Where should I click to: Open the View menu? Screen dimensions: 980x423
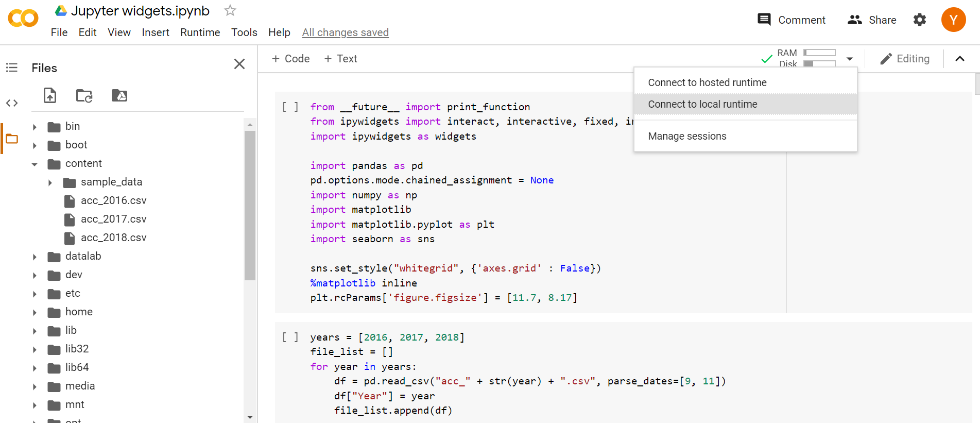[119, 32]
